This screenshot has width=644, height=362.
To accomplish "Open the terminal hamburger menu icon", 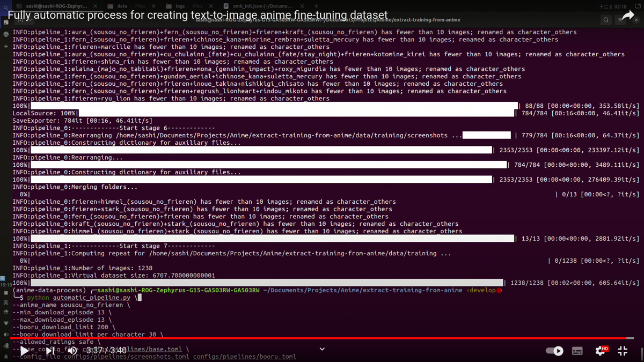I will coord(620,19).
